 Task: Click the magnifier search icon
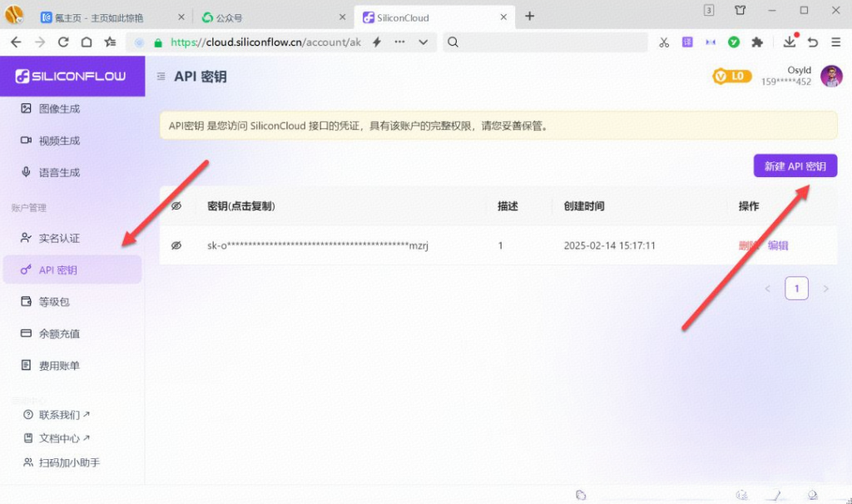453,42
